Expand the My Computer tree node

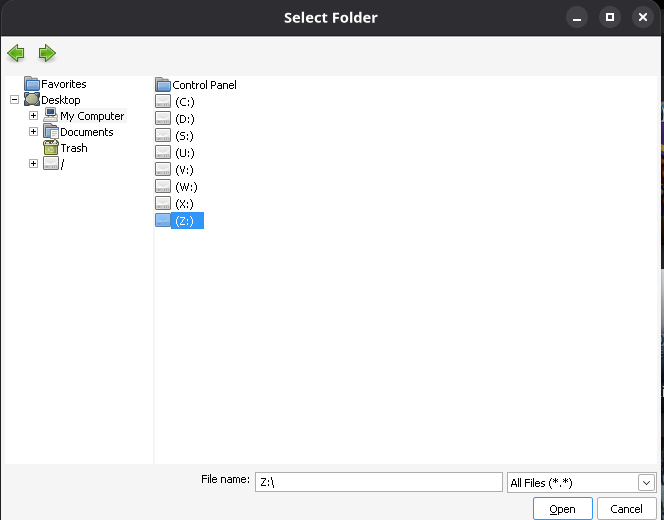coord(33,116)
